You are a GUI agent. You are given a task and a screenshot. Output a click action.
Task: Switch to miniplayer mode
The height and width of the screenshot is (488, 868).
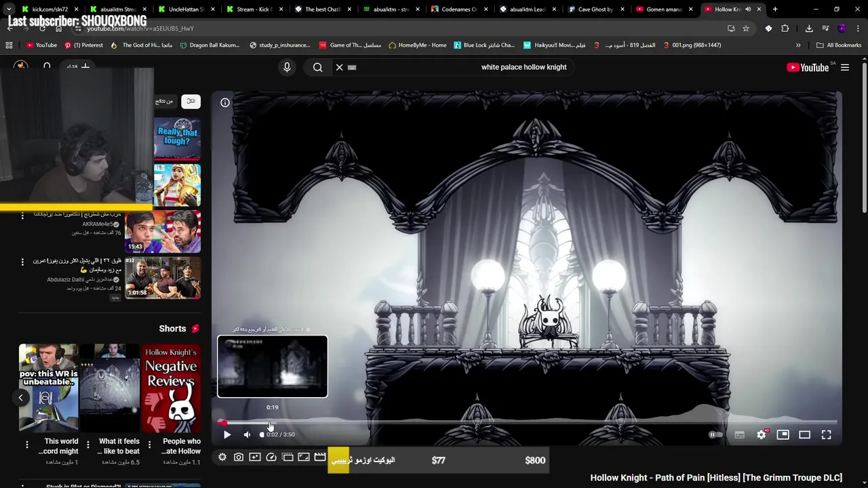783,434
